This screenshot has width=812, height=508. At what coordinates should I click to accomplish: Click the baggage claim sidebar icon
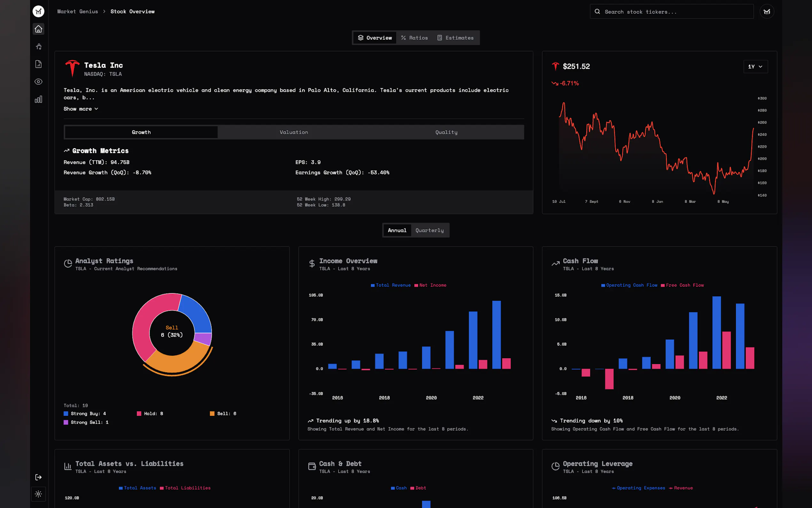click(38, 46)
